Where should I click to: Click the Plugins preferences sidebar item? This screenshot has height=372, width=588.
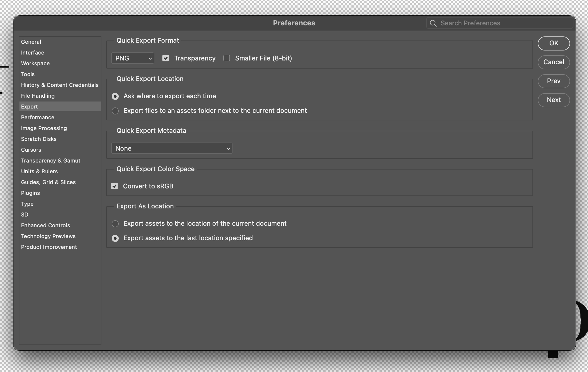tap(30, 193)
